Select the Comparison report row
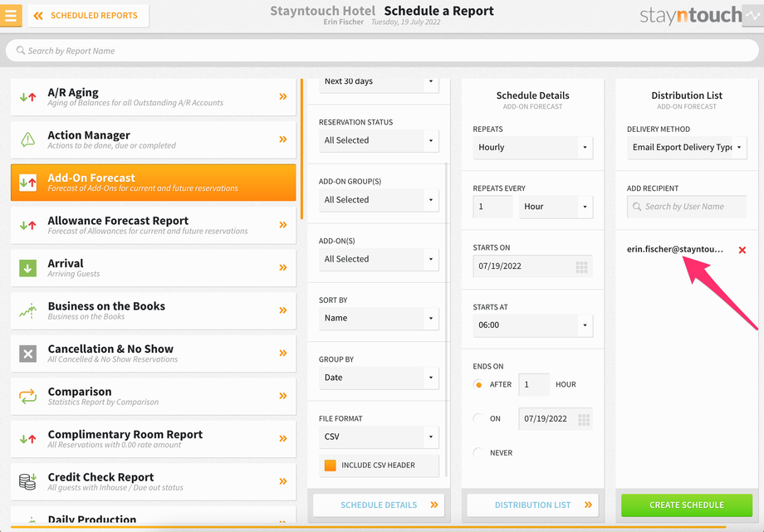Image resolution: width=764 pixels, height=532 pixels. click(153, 396)
